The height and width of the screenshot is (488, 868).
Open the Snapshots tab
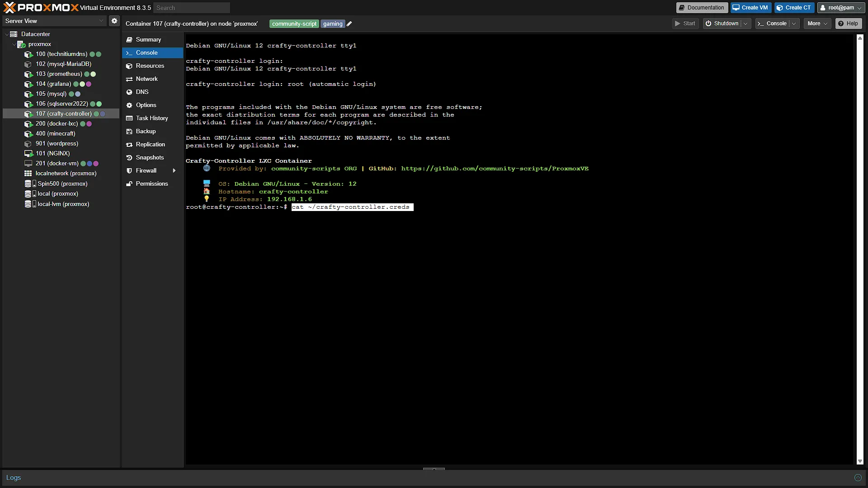[x=152, y=158]
